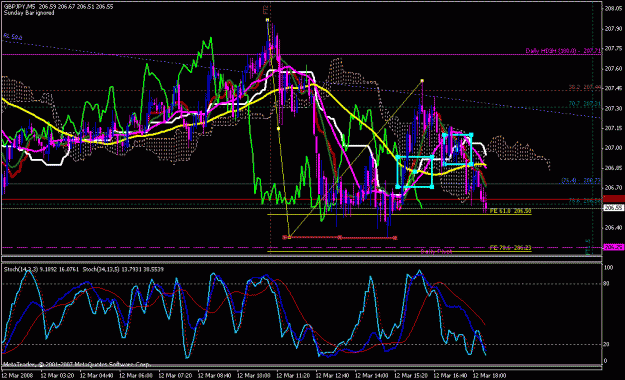Click the 12 Mar 03:20 time label
625x380 pixels.
(57, 375)
